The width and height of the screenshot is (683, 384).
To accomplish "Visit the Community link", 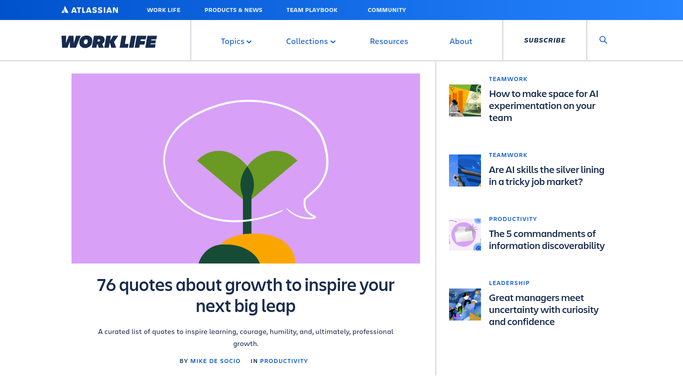I will (387, 10).
